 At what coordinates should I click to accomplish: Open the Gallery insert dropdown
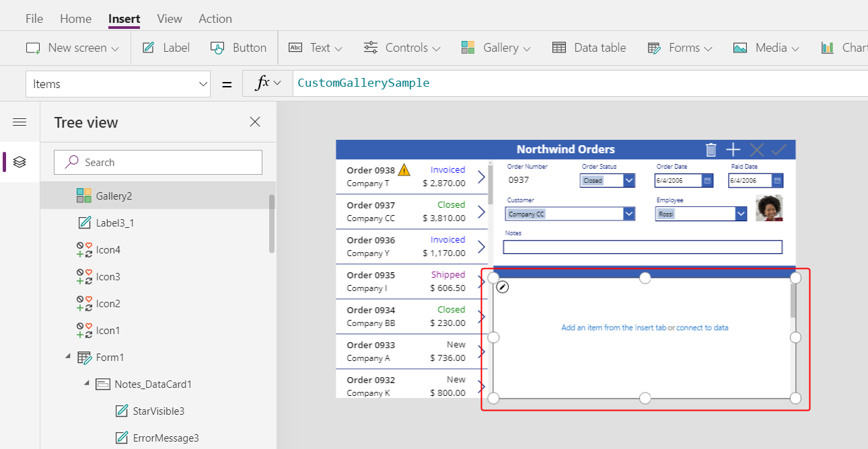coord(496,48)
